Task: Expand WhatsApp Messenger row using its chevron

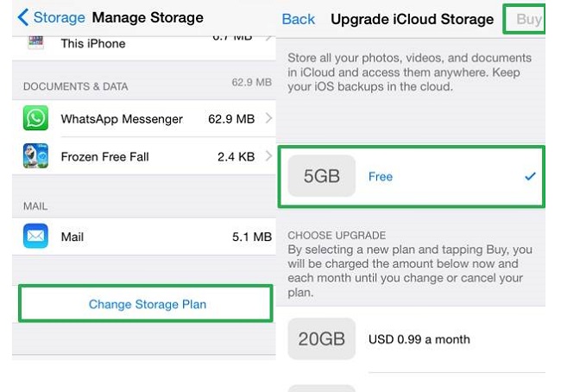Action: pyautogui.click(x=269, y=118)
